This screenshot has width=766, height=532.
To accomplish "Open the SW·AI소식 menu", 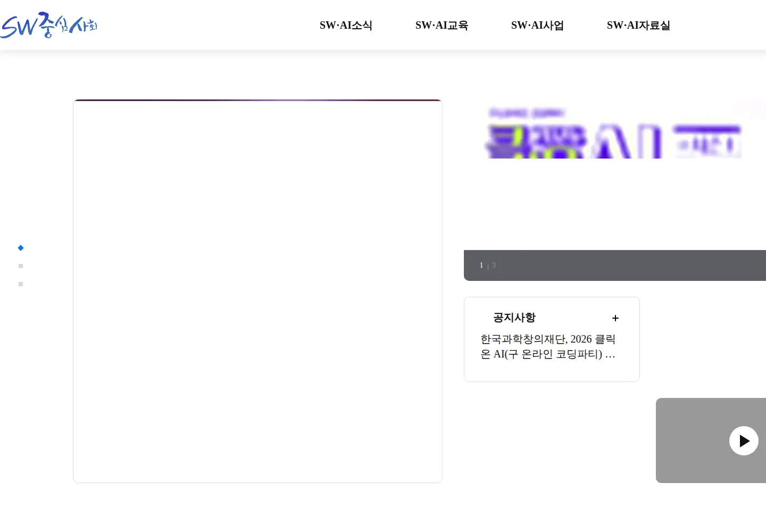I will (346, 26).
